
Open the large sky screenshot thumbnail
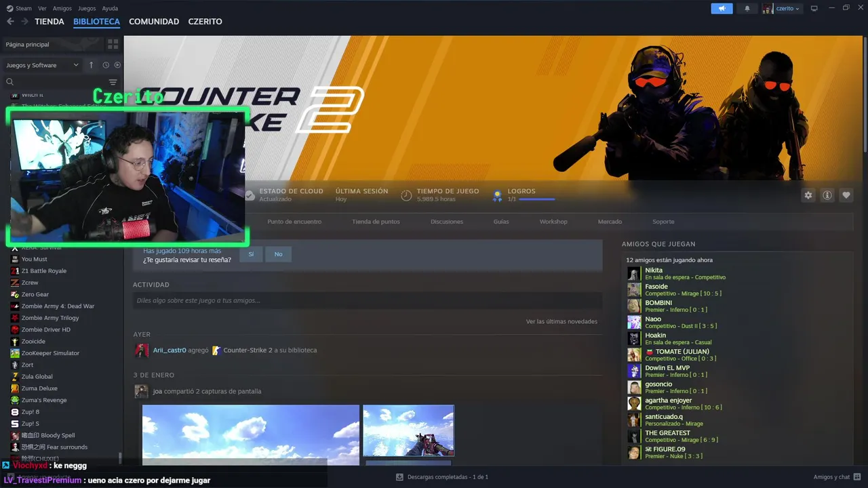pyautogui.click(x=250, y=434)
